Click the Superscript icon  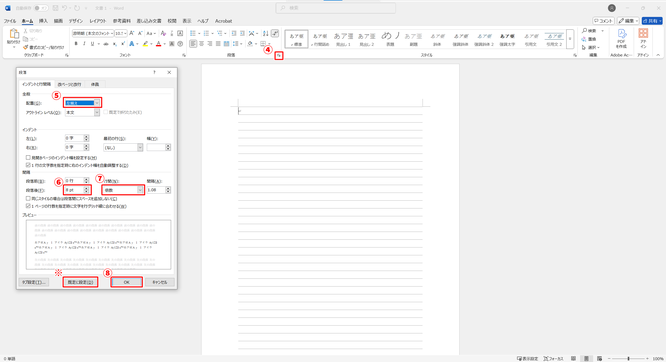pos(123,44)
